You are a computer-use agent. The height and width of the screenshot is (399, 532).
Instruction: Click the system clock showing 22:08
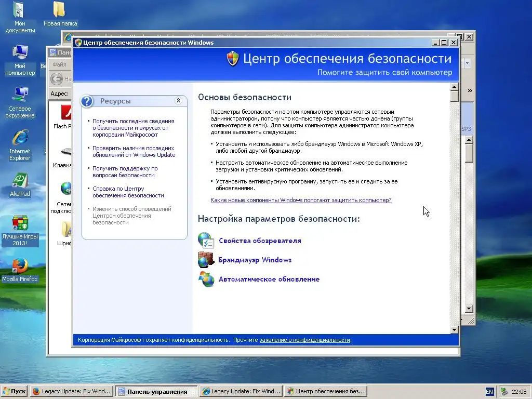(x=519, y=392)
